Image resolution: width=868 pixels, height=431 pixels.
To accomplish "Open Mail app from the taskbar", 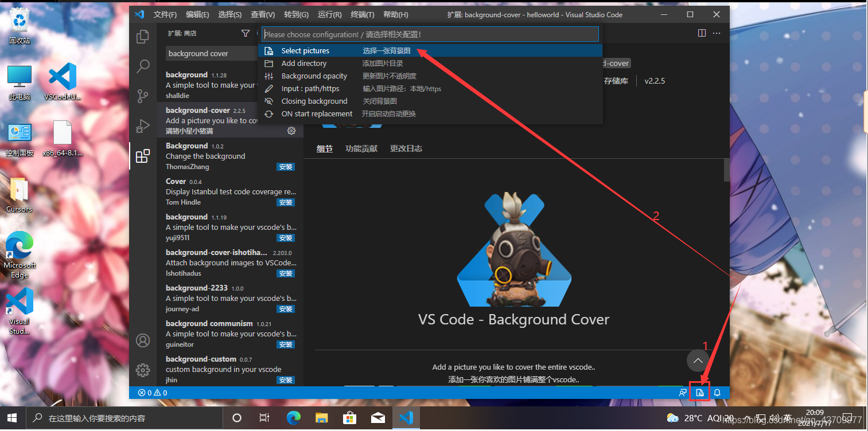I will point(377,418).
